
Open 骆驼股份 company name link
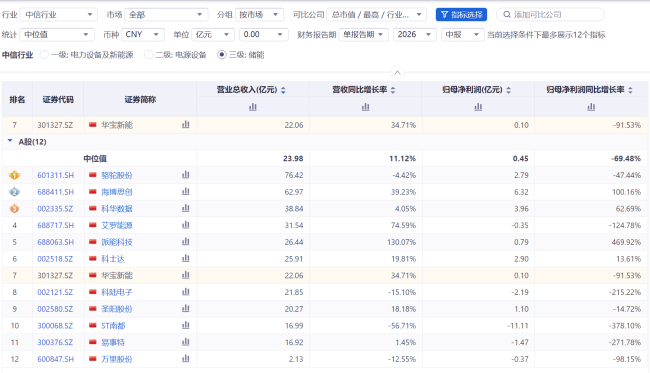pos(117,175)
